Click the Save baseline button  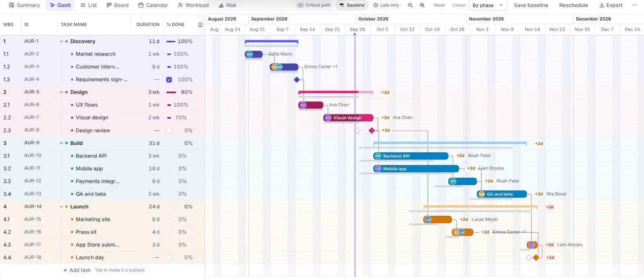tap(531, 5)
